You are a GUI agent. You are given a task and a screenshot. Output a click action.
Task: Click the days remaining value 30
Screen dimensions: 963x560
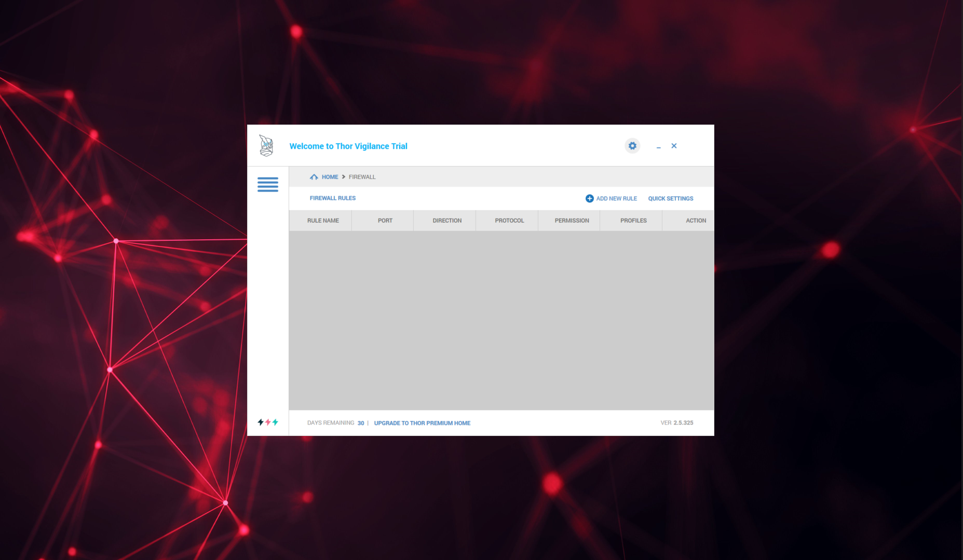361,423
